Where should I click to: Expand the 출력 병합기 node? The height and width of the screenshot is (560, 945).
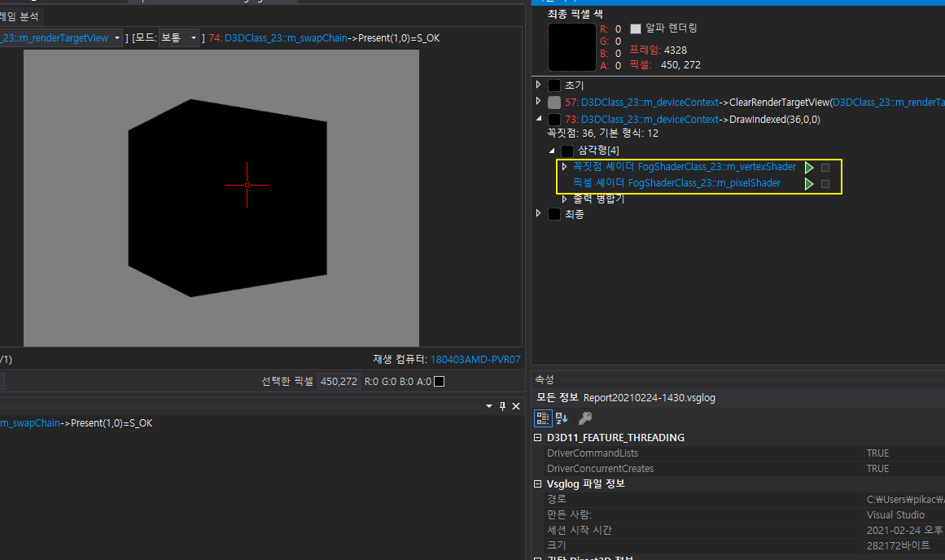click(x=564, y=199)
